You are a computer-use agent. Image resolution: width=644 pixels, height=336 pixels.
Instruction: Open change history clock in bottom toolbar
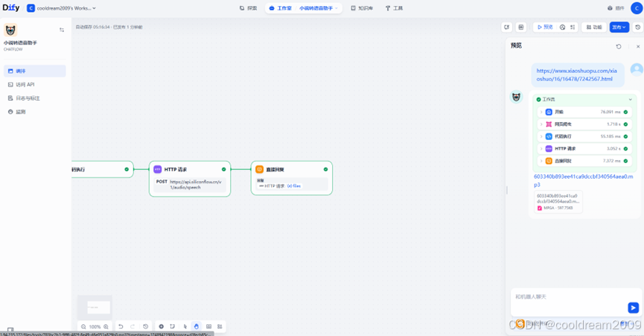(x=145, y=326)
